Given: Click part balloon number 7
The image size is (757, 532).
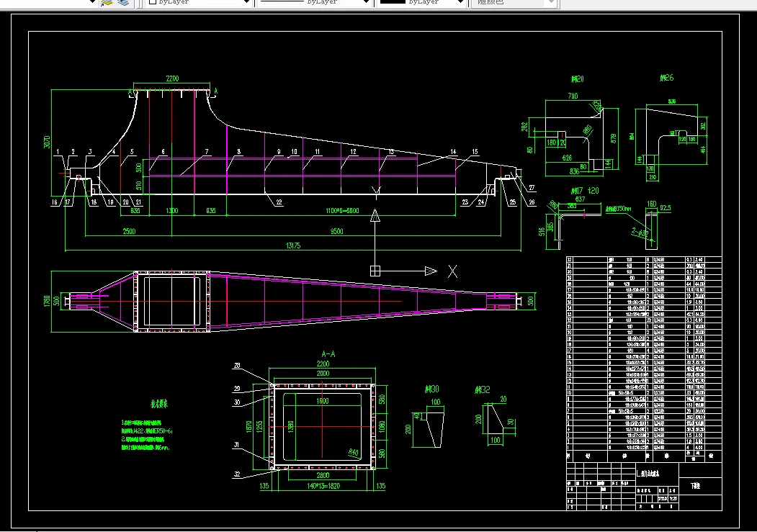Looking at the screenshot, I should [x=207, y=151].
